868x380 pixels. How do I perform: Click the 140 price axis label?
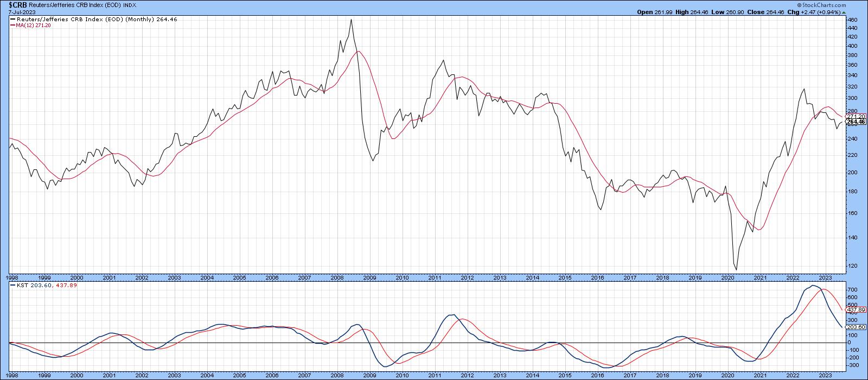tap(852, 237)
